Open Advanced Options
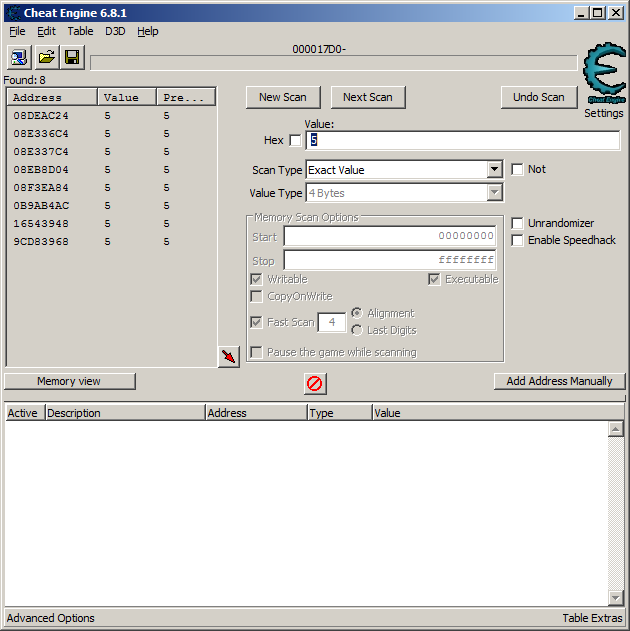 (x=51, y=618)
